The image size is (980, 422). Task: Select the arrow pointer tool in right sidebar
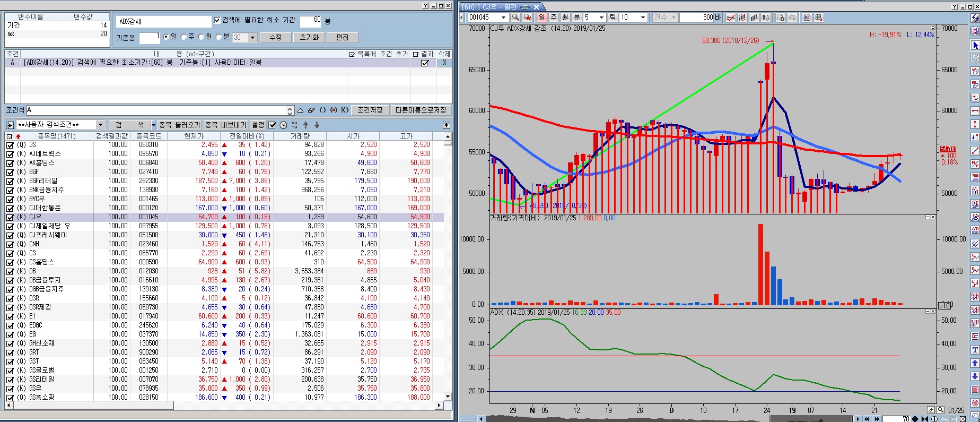pyautogui.click(x=975, y=45)
